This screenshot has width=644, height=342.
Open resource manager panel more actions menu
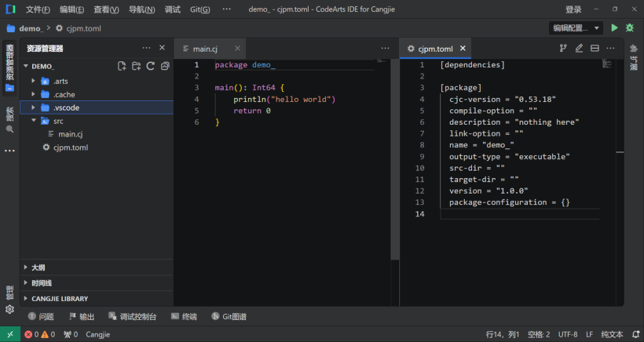tap(146, 48)
